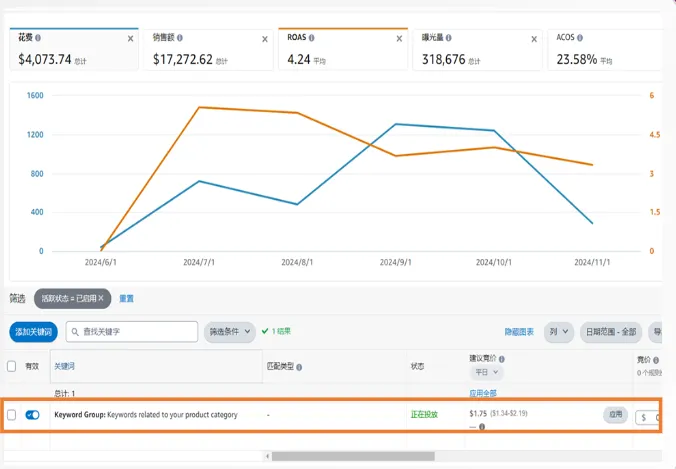Open the 日期范围 - 全部 dropdown
The width and height of the screenshot is (676, 469).
pos(610,332)
